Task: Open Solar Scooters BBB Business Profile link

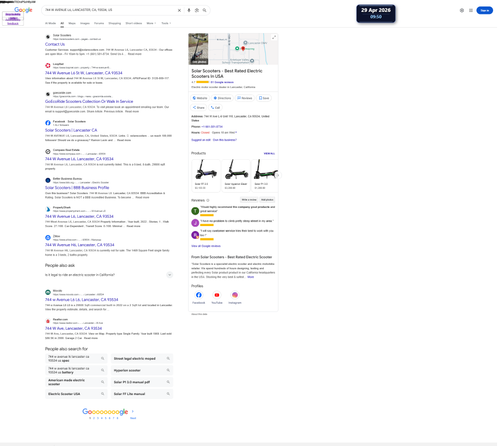Action: coord(77,188)
